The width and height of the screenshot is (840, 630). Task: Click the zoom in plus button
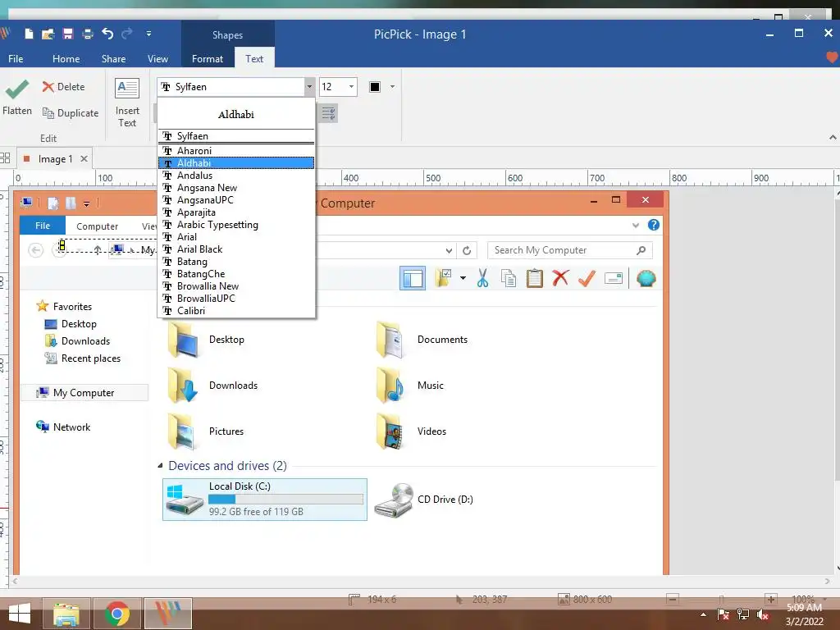point(770,600)
